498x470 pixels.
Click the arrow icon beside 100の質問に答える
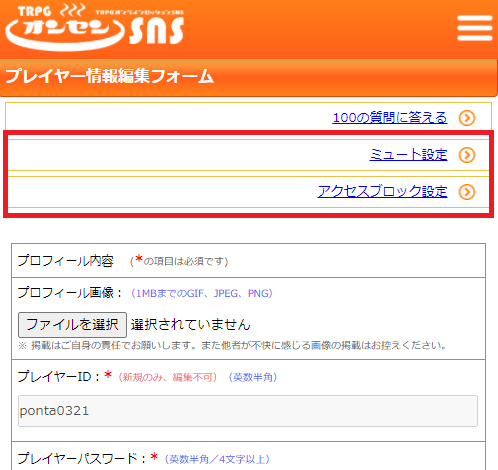tap(467, 118)
